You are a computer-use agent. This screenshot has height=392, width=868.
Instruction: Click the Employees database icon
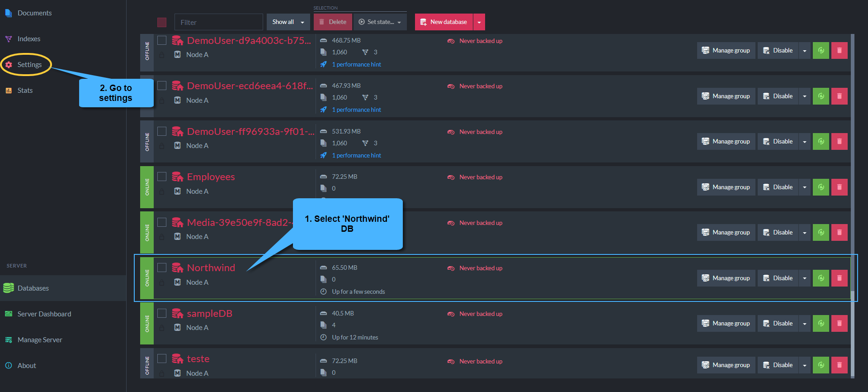177,177
